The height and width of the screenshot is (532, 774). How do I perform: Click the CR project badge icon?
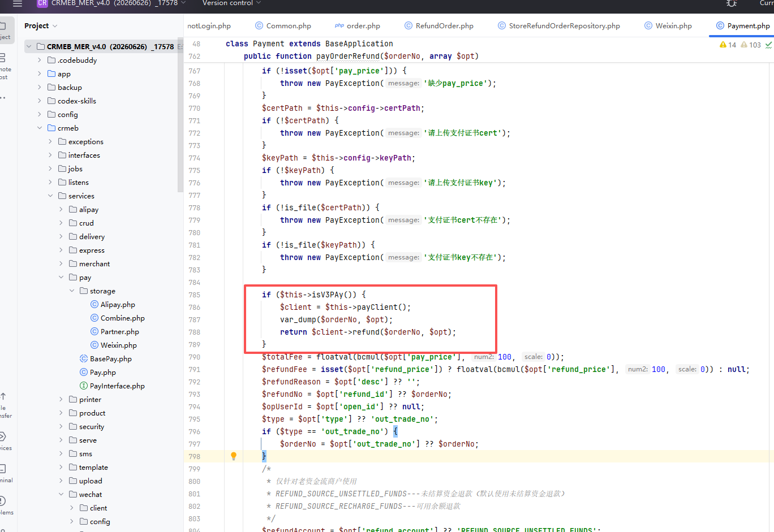point(42,3)
